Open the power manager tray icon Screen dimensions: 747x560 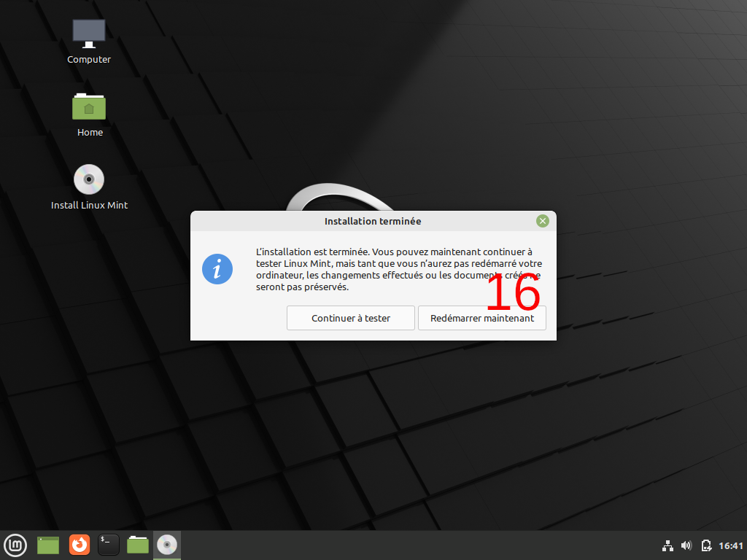(x=706, y=545)
